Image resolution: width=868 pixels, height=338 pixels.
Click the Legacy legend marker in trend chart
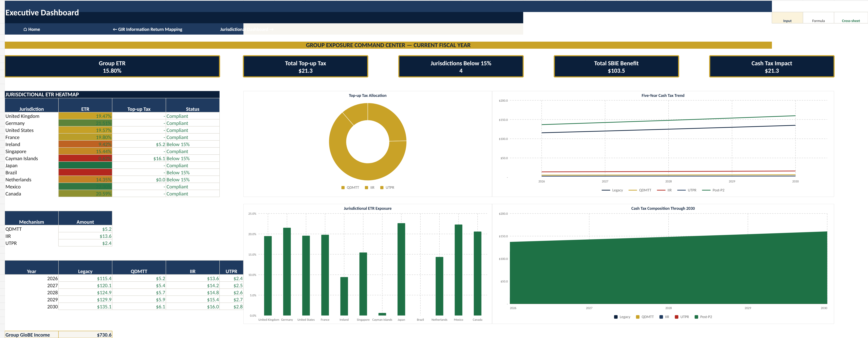click(x=606, y=190)
